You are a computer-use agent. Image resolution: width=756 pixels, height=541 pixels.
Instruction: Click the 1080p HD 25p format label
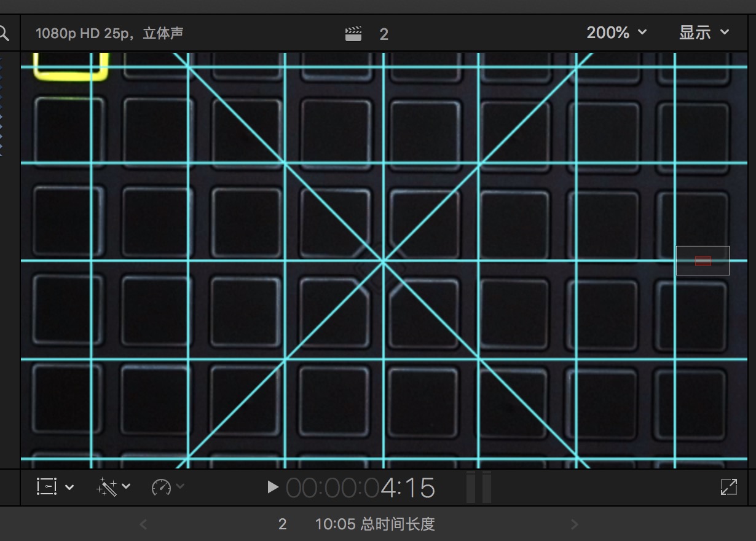pos(109,33)
